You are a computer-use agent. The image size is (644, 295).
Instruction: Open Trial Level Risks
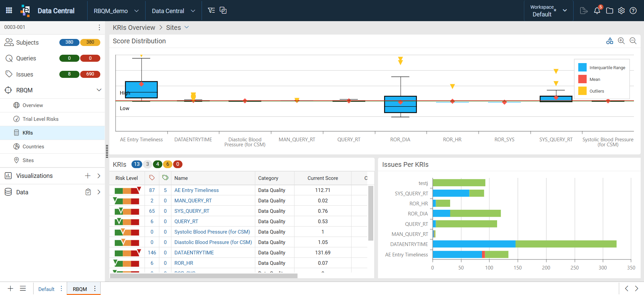click(x=40, y=119)
